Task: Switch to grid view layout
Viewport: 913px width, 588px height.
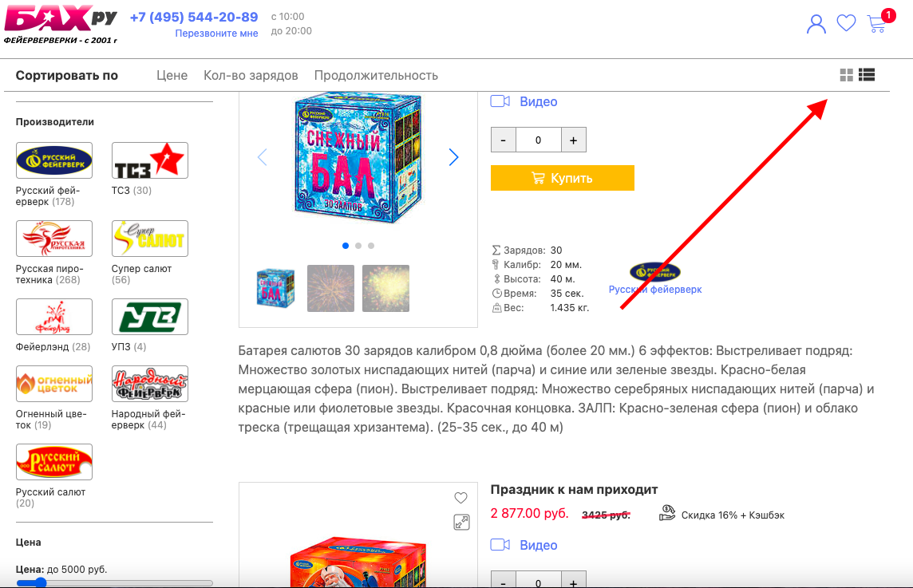Action: point(847,74)
